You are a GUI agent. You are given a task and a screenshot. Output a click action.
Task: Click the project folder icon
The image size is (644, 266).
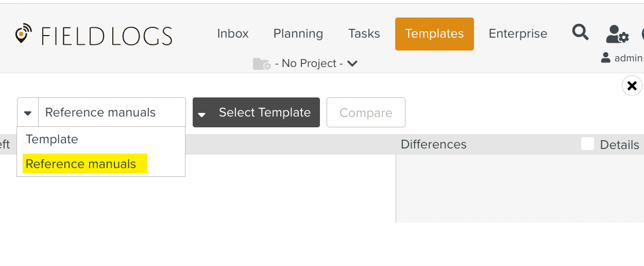click(x=262, y=63)
